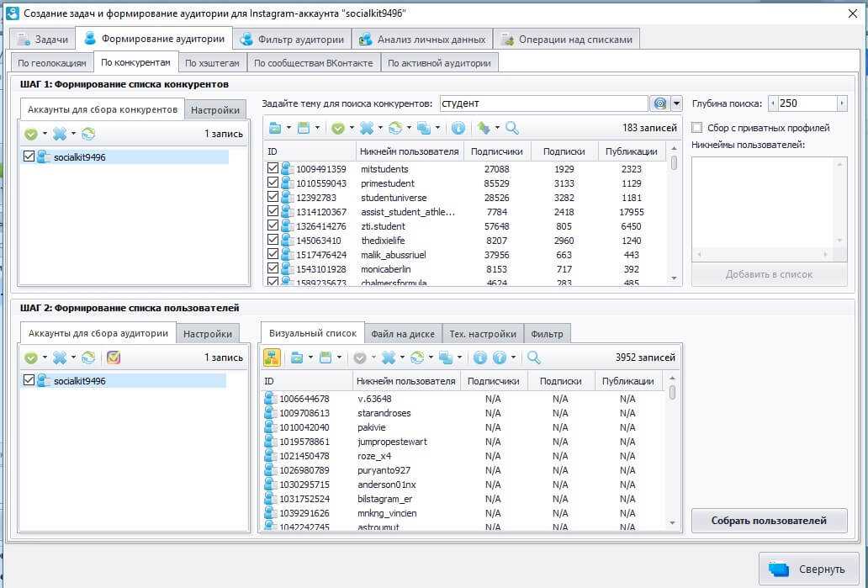
Task: Click the competitor topic input field containing 'студент'
Action: click(542, 103)
